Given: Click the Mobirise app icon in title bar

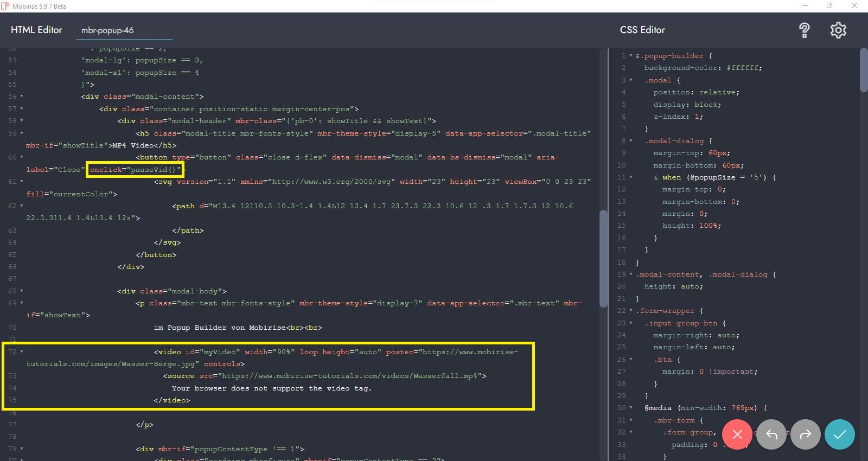Looking at the screenshot, I should (5, 6).
